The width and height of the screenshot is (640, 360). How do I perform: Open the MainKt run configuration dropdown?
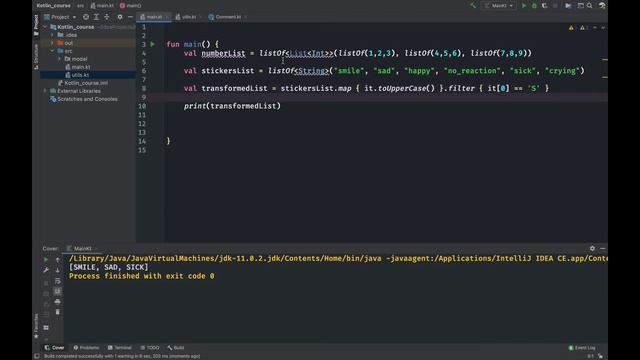tap(499, 6)
